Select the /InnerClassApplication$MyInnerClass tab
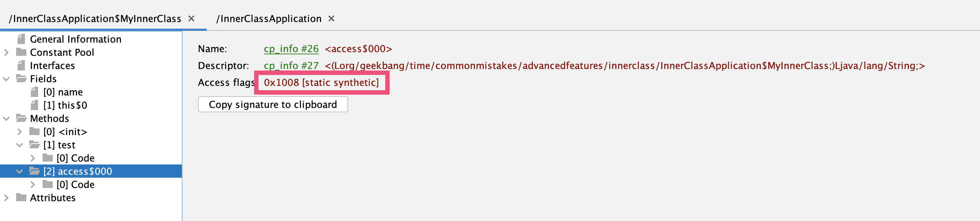This screenshot has height=221, width=980. click(95, 19)
